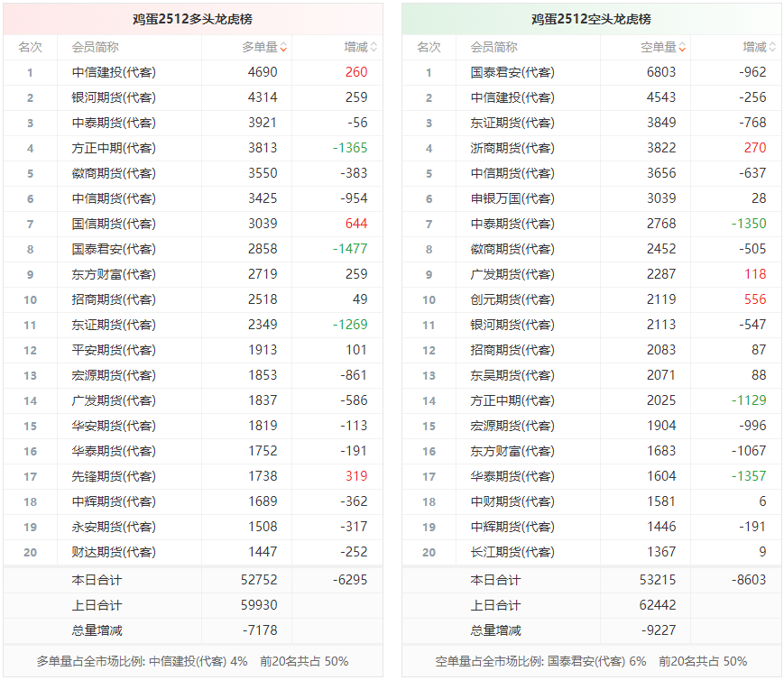Click 方正中期(代客) in long table row 4
784x680 pixels.
113,148
